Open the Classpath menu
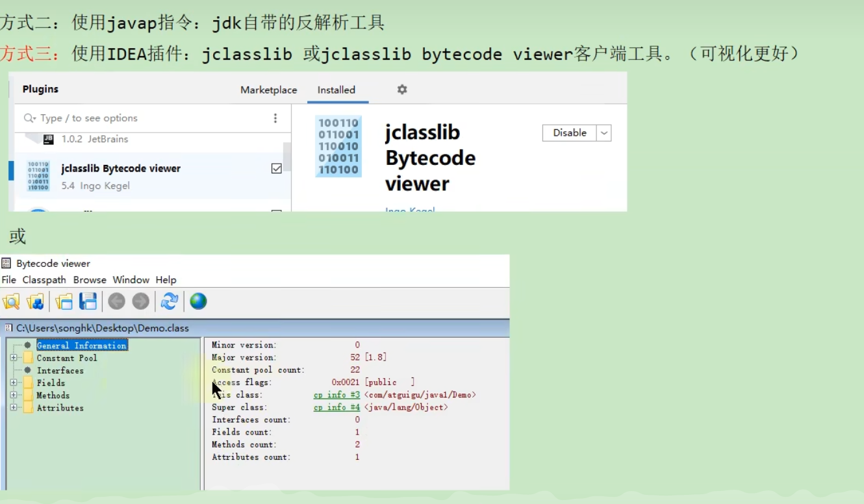This screenshot has height=504, width=864. click(x=44, y=280)
